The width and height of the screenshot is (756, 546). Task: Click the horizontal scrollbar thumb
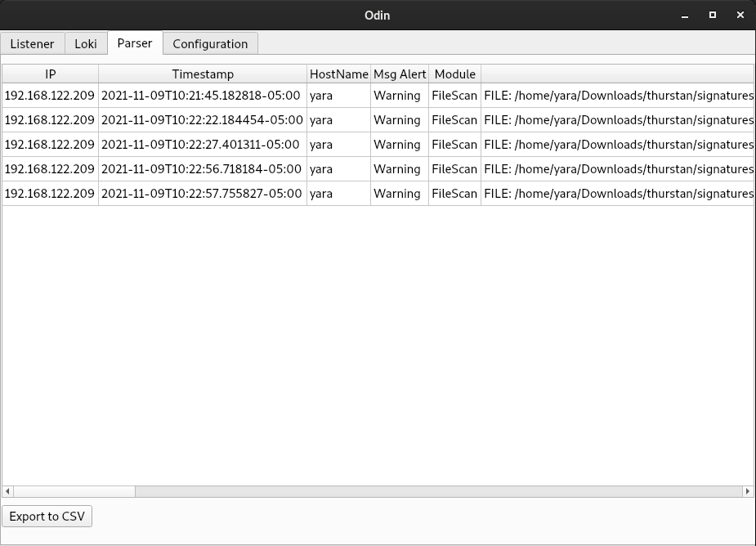pos(74,491)
